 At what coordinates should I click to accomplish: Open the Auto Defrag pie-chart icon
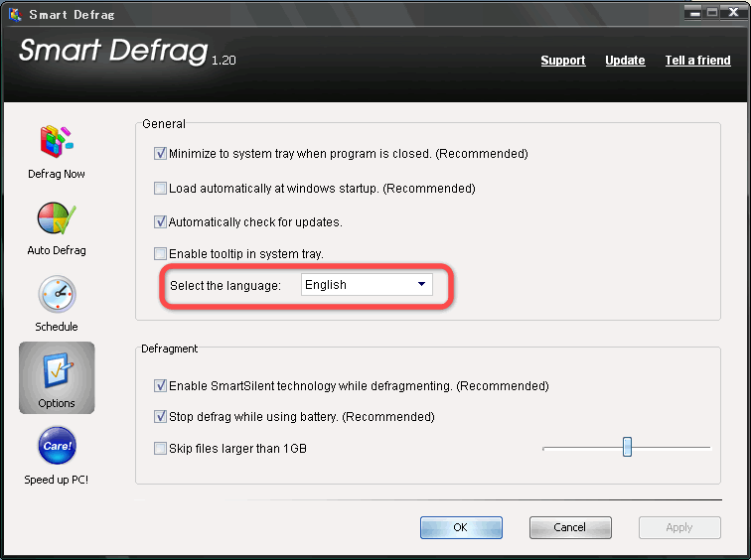coord(57,218)
